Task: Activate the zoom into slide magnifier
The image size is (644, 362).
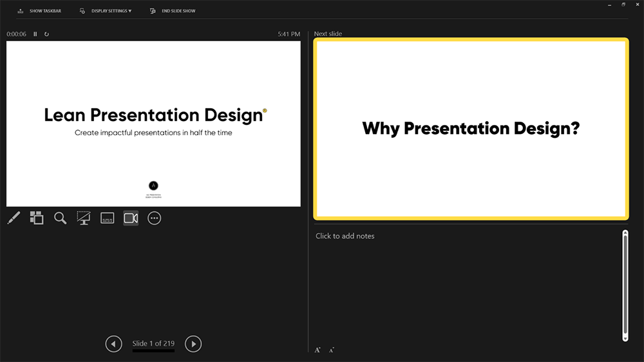Action: 61,218
